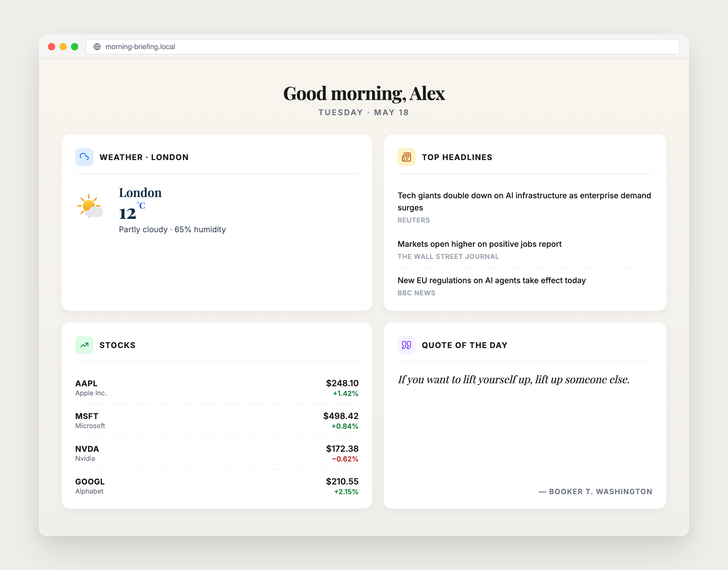Select the MSFT ticker symbol
Image resolution: width=728 pixels, height=570 pixels.
(86, 416)
